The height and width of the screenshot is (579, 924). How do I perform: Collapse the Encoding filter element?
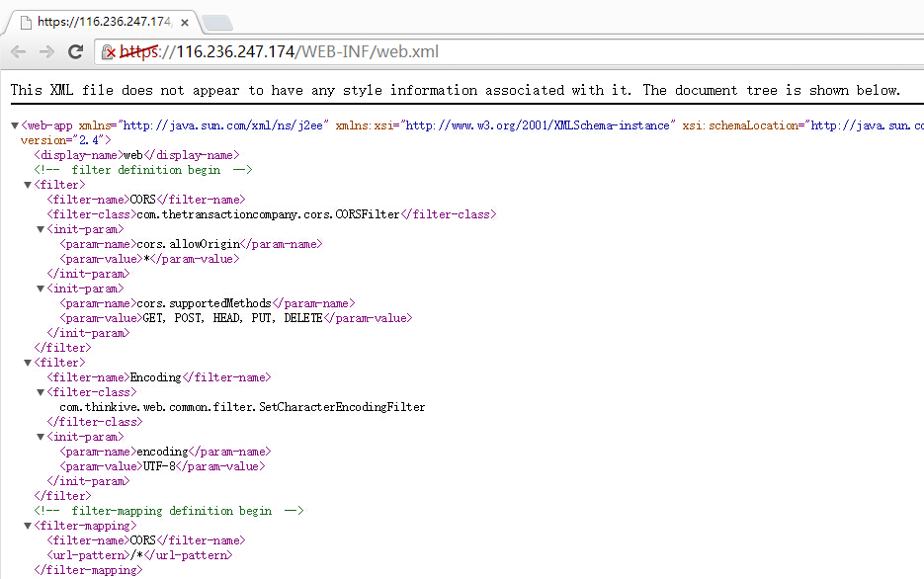pos(28,363)
